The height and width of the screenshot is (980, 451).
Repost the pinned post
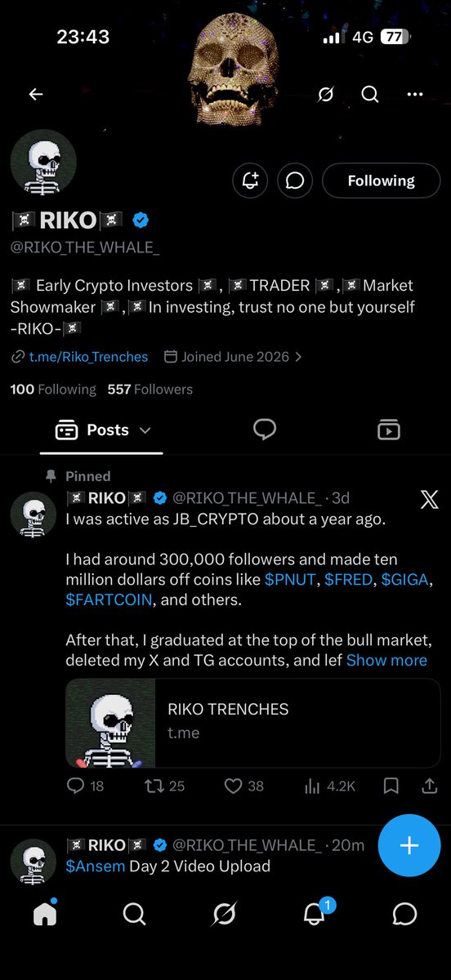tap(154, 786)
